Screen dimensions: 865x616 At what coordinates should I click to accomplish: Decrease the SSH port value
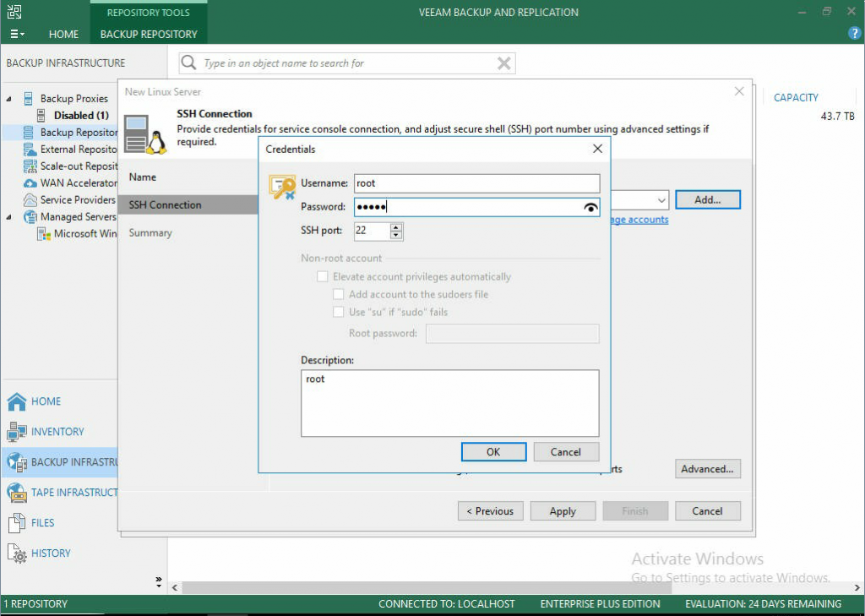pyautogui.click(x=395, y=235)
